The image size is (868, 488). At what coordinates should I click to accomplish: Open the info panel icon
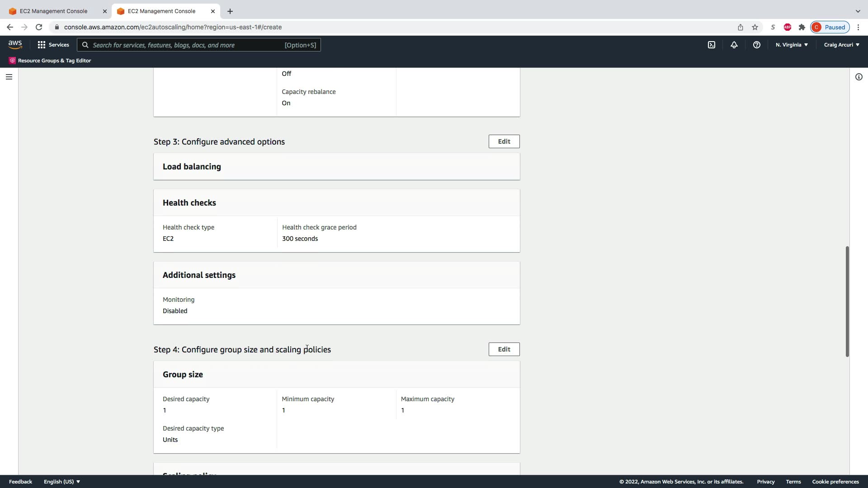point(859,77)
